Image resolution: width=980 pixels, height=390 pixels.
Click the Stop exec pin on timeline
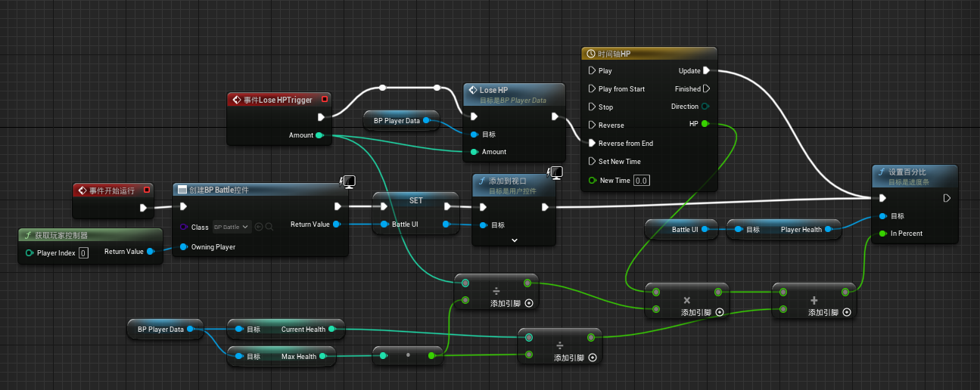coord(593,107)
